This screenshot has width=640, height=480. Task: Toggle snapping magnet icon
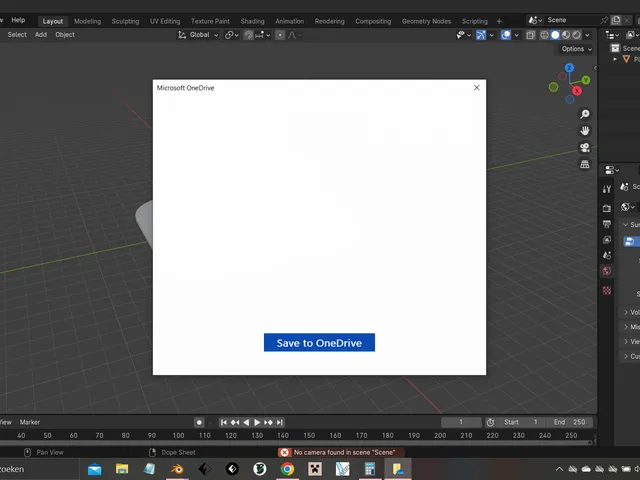click(x=249, y=35)
